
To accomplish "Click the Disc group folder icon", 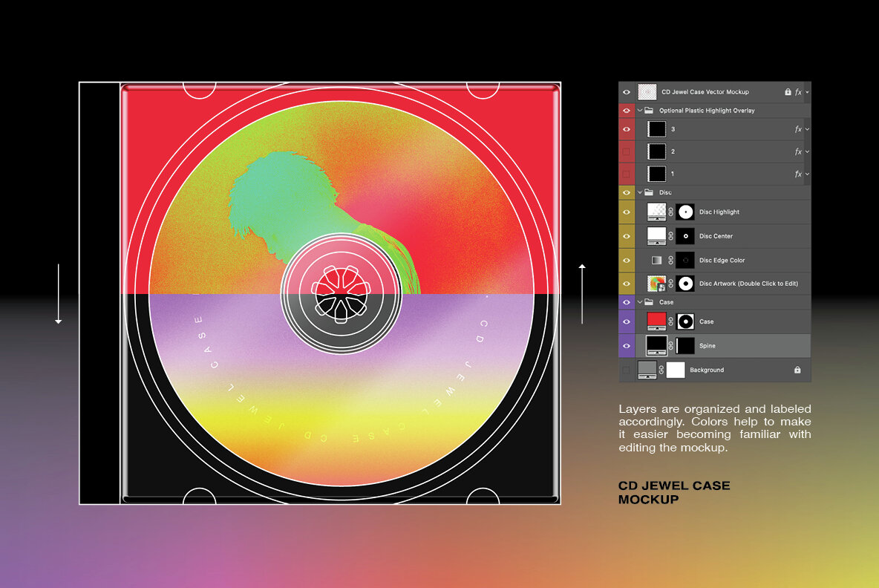I will [650, 192].
